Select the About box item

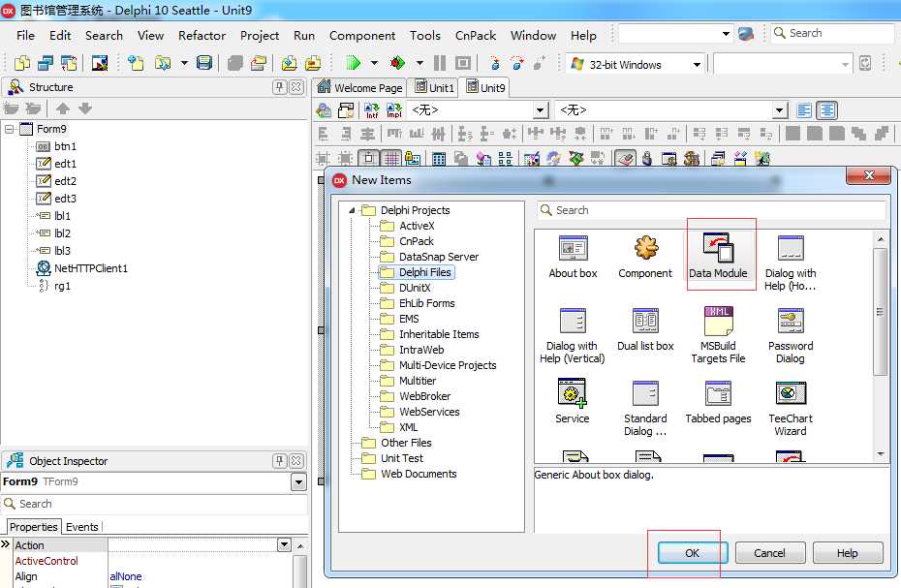tap(573, 256)
